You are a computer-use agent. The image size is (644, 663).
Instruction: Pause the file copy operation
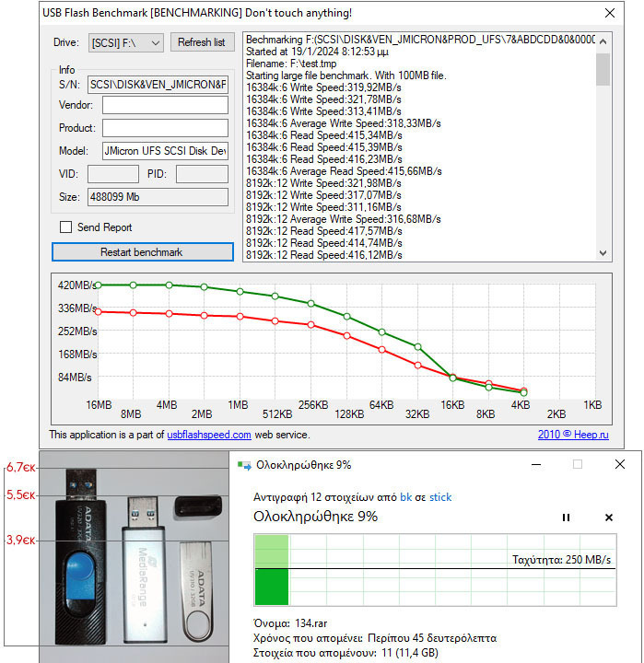566,518
